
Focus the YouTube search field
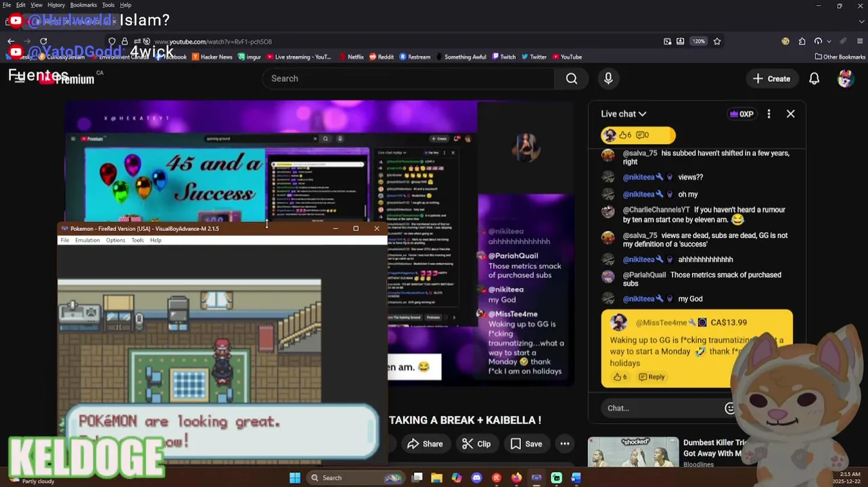tap(409, 78)
